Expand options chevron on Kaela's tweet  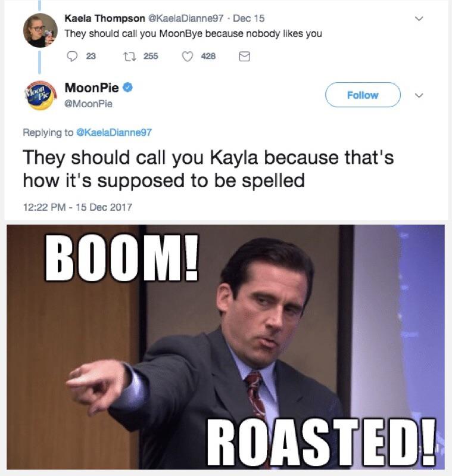[419, 18]
